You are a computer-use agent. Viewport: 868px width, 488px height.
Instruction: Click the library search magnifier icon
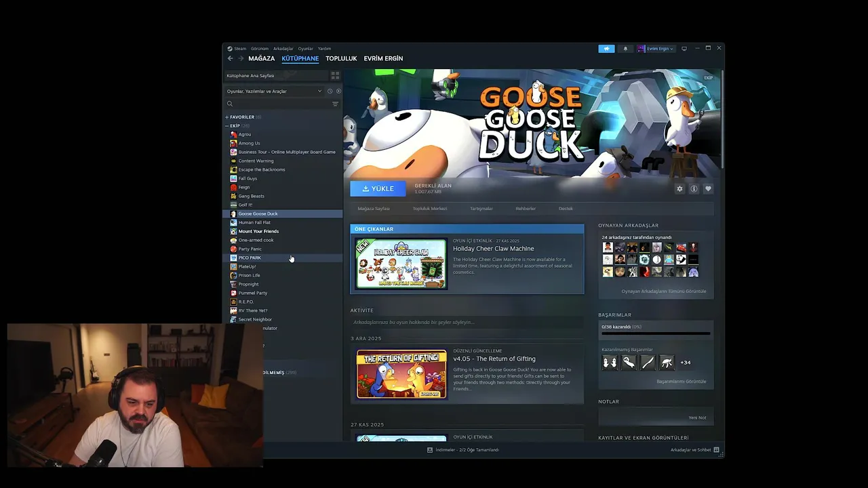(x=230, y=104)
